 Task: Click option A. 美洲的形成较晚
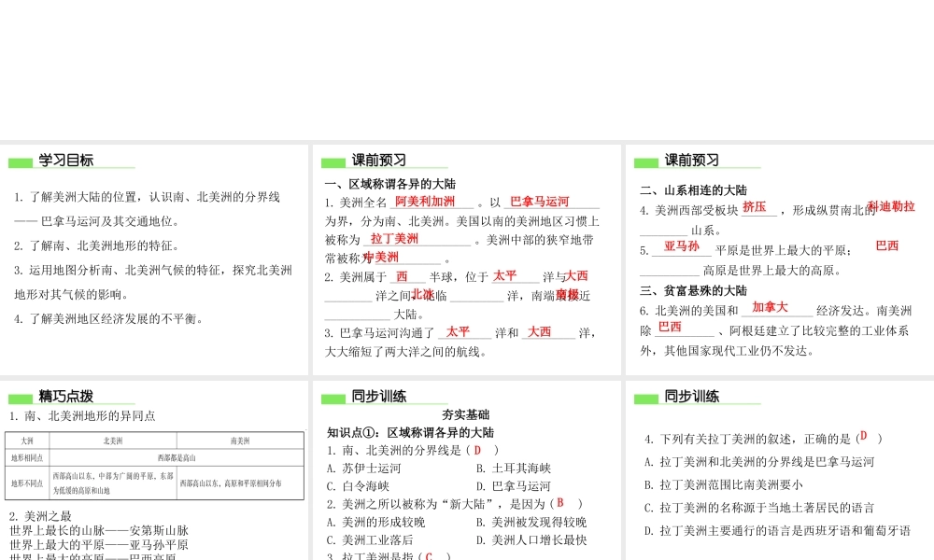click(x=375, y=522)
